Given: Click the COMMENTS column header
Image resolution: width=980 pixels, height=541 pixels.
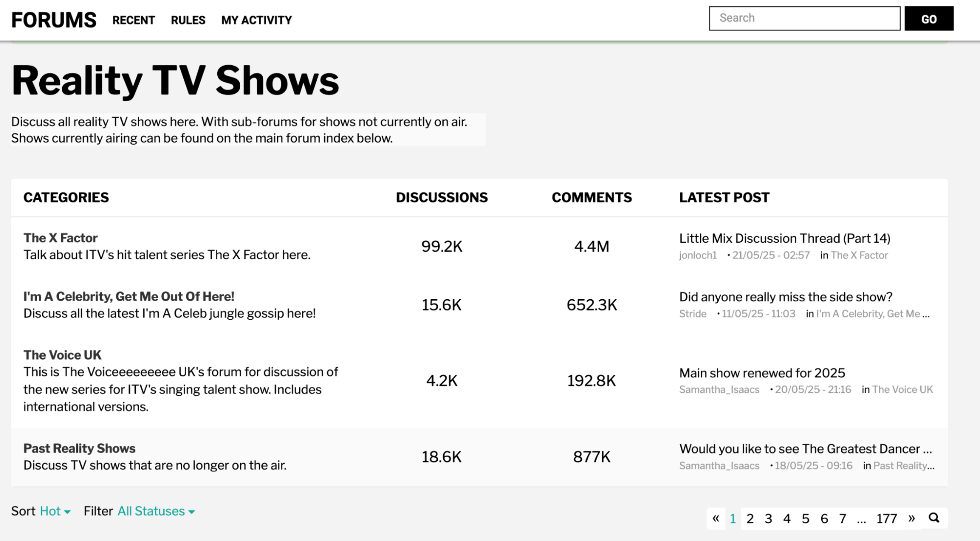Looking at the screenshot, I should click(x=592, y=197).
